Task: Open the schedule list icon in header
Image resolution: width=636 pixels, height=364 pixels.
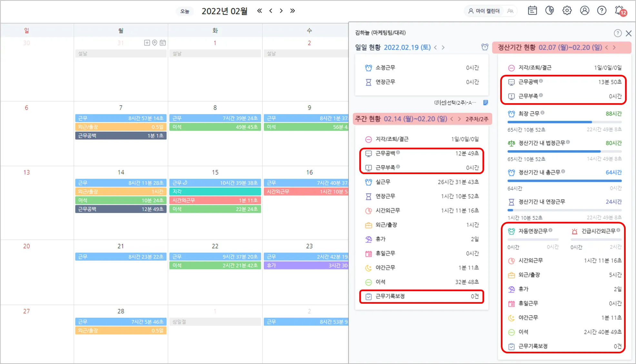Action: (x=532, y=11)
